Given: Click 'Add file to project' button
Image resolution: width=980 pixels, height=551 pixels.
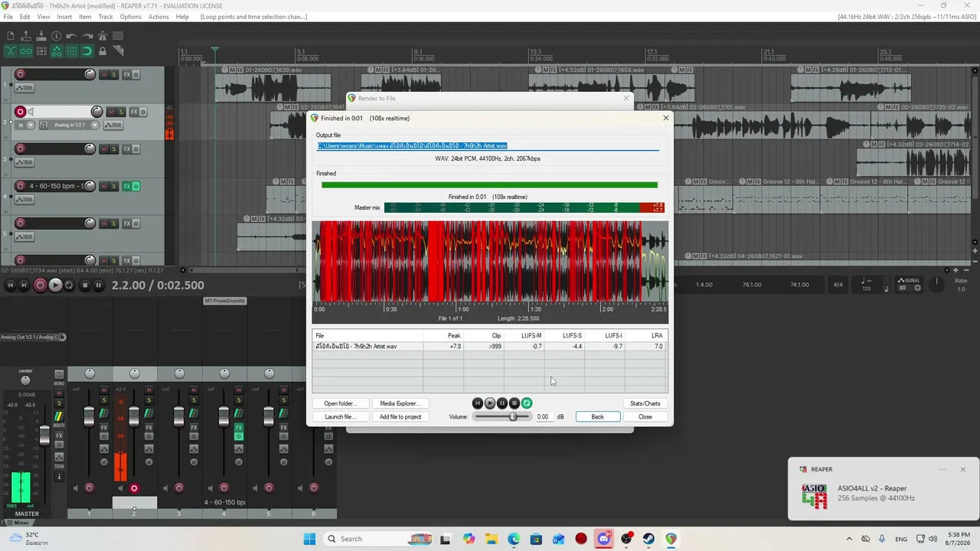Looking at the screenshot, I should (x=400, y=417).
